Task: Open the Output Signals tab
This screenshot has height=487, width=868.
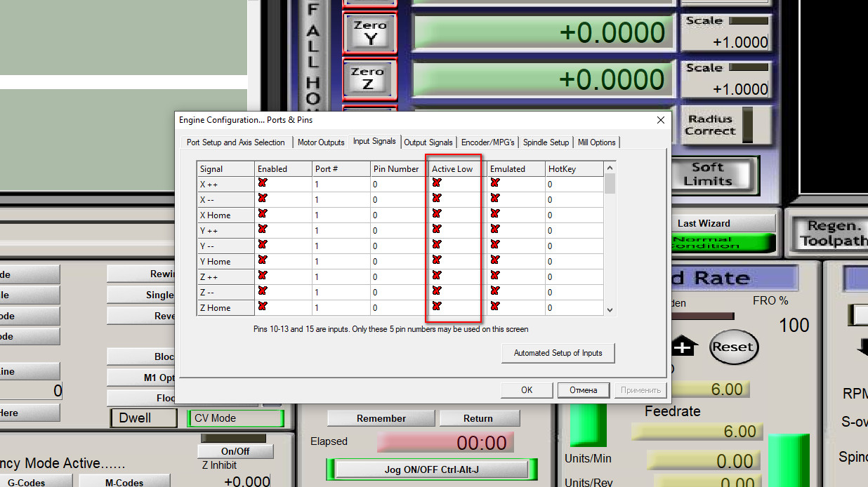Action: (428, 142)
